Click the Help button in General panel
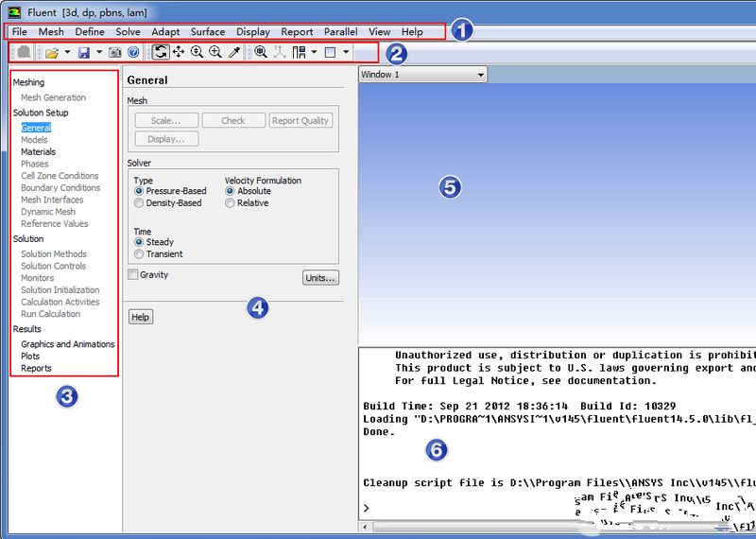The image size is (756, 539). [140, 318]
